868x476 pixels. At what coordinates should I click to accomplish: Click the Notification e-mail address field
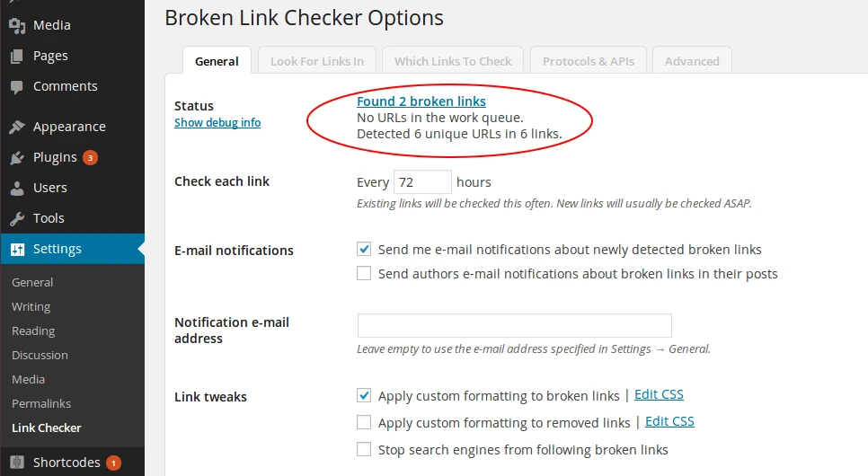(514, 325)
